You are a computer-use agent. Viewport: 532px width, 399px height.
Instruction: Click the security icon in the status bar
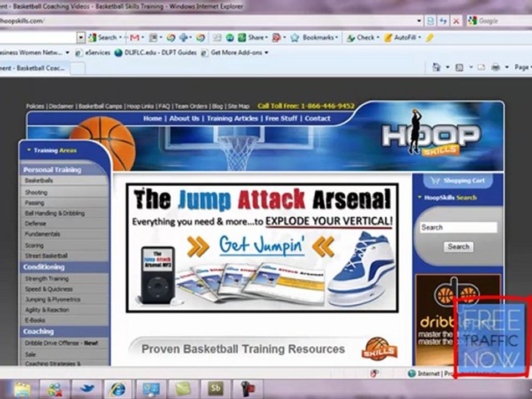374,373
